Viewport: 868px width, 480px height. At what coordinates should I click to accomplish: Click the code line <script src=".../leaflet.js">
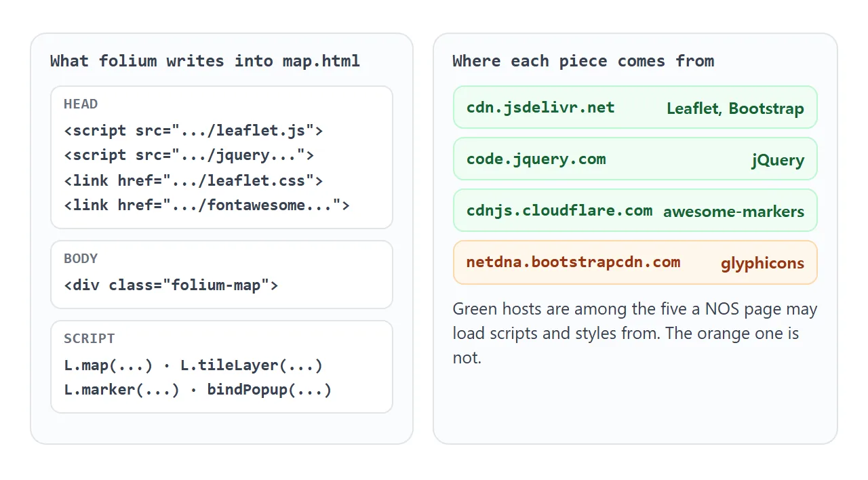[193, 130]
